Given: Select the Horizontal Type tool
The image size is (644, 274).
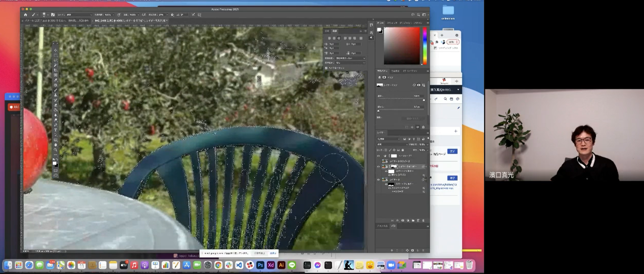Looking at the screenshot, I should 56,130.
